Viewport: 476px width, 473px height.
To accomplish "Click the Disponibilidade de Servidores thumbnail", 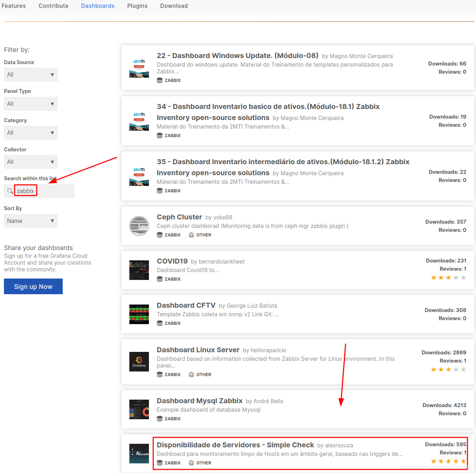I will (139, 453).
